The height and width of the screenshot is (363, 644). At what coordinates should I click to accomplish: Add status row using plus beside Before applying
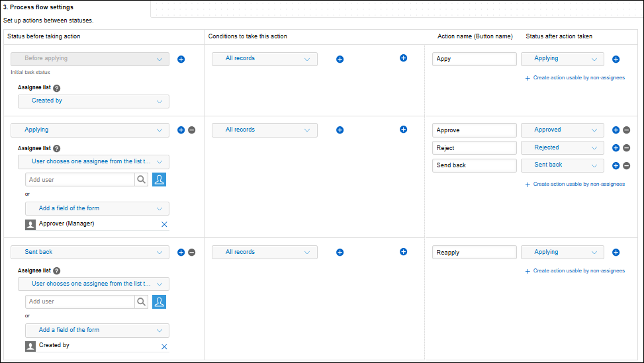point(181,59)
